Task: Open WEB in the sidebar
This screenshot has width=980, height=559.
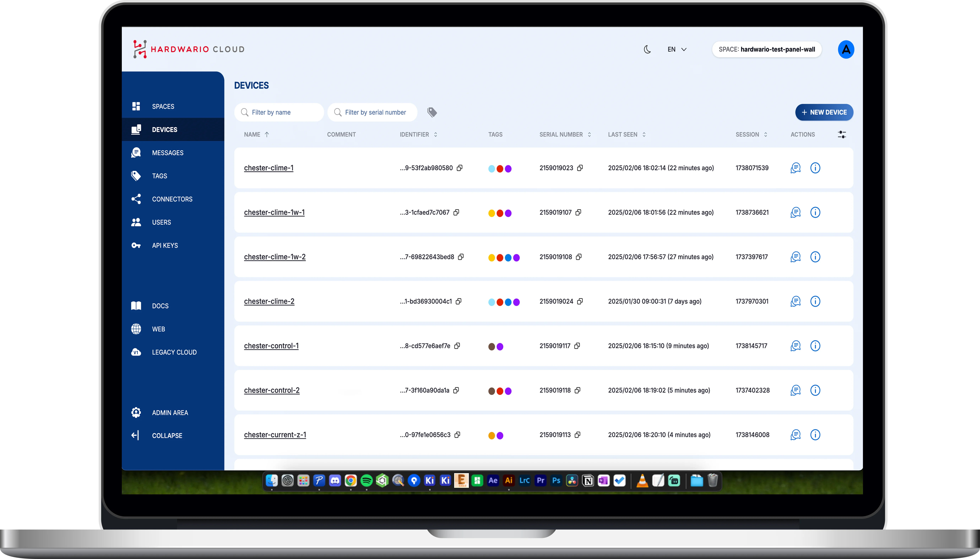Action: point(173,329)
